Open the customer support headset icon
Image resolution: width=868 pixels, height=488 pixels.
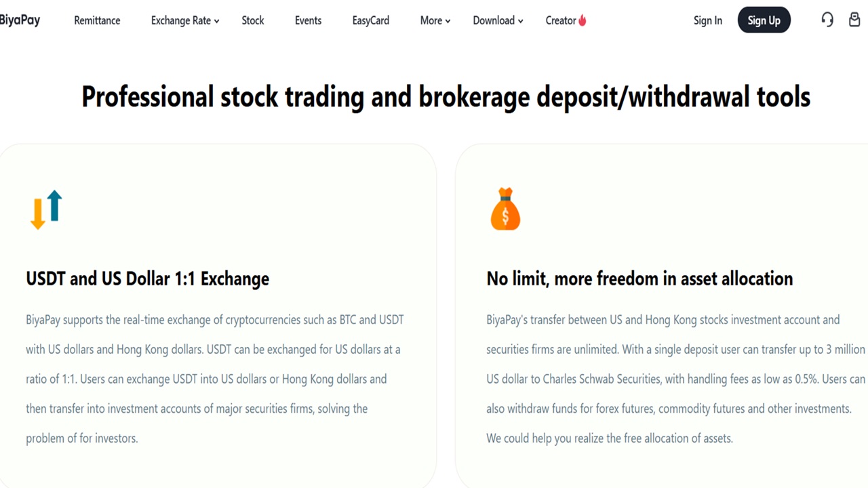coord(827,20)
